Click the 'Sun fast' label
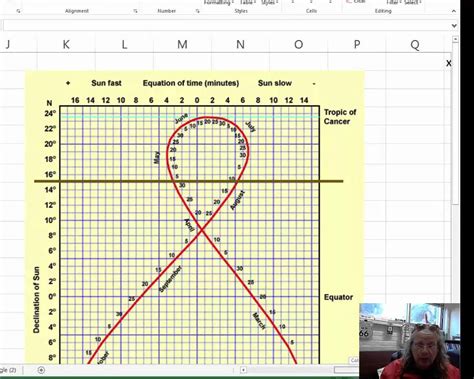Viewport: 474px width, 379px height. (x=106, y=83)
